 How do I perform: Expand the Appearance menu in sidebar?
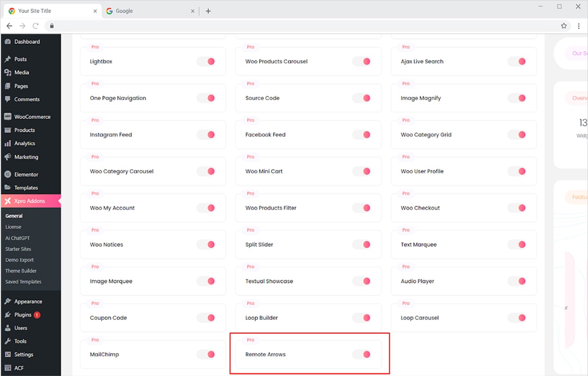coord(28,302)
